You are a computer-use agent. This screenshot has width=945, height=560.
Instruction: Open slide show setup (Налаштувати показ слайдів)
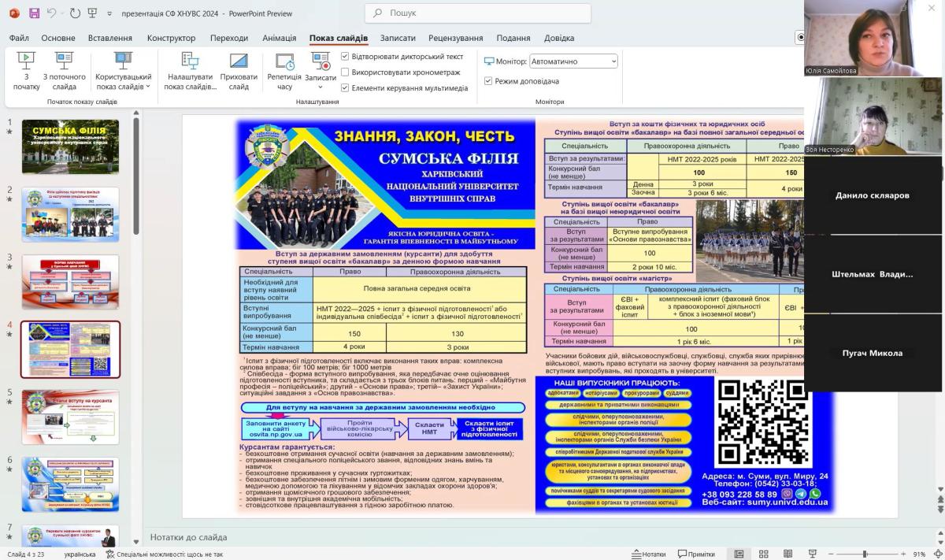[x=189, y=71]
